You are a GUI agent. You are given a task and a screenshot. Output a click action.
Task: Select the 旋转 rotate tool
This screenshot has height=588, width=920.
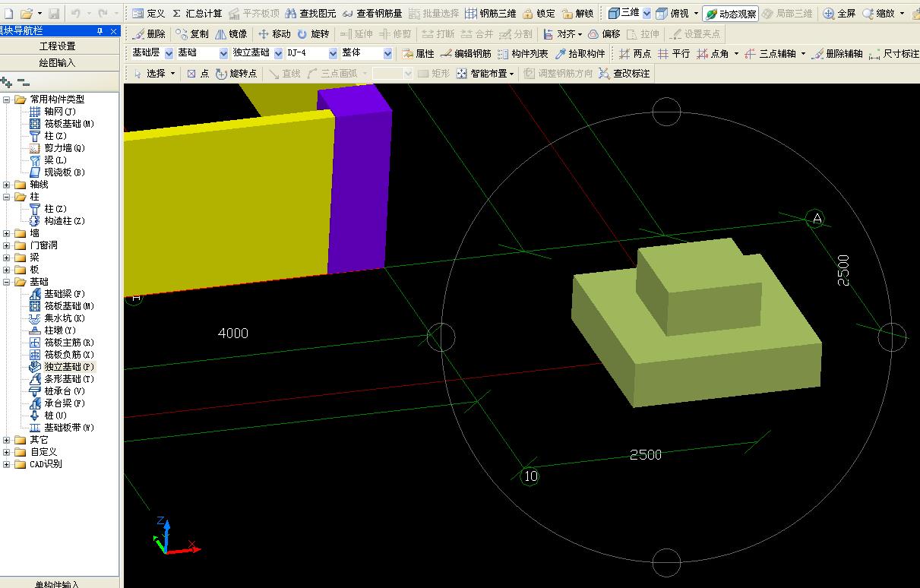click(x=313, y=34)
